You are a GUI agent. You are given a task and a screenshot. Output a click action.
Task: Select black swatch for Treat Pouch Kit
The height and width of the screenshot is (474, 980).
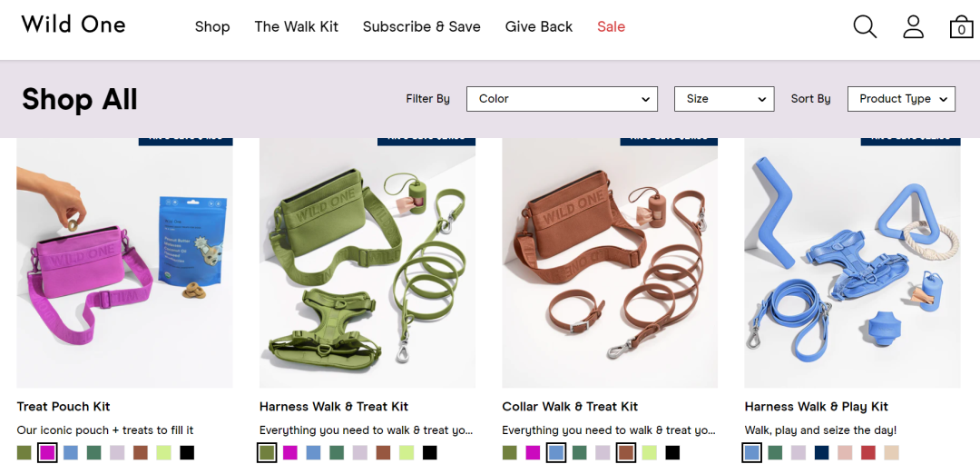(187, 452)
